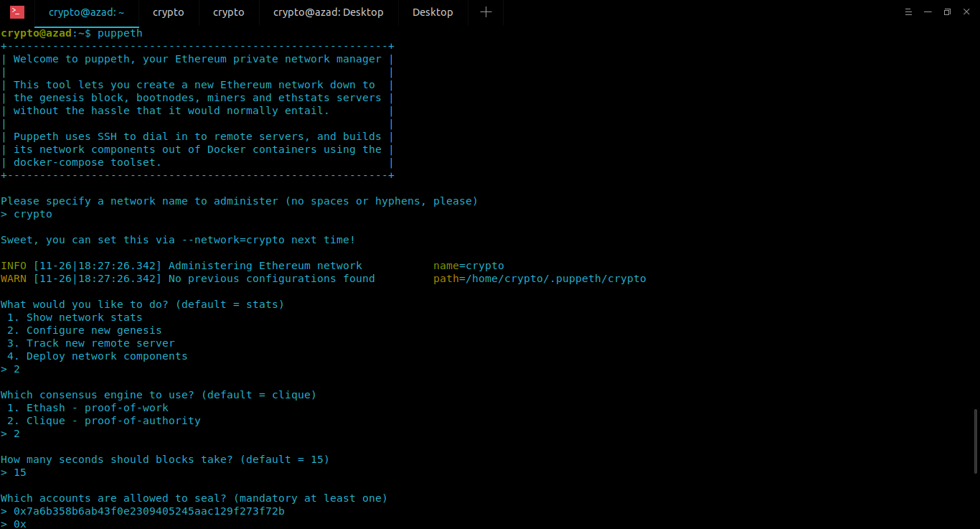Image resolution: width=980 pixels, height=529 pixels.
Task: Click 'Which accounts are allowed to seal?' prompt
Action: (194, 498)
